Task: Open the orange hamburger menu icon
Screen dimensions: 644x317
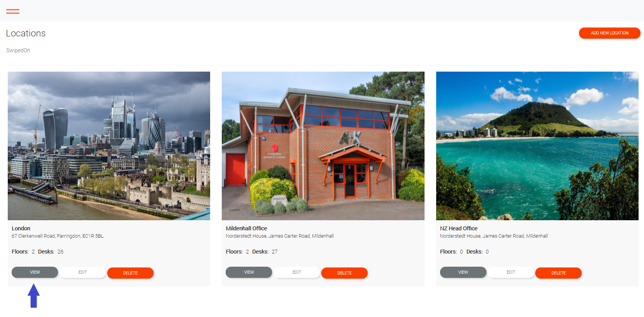Action: pyautogui.click(x=13, y=11)
